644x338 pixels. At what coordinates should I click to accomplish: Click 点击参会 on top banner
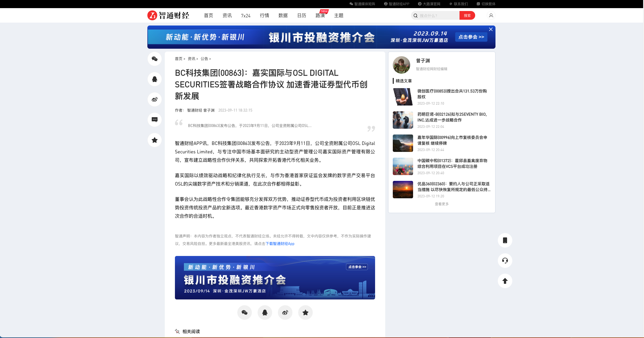471,37
